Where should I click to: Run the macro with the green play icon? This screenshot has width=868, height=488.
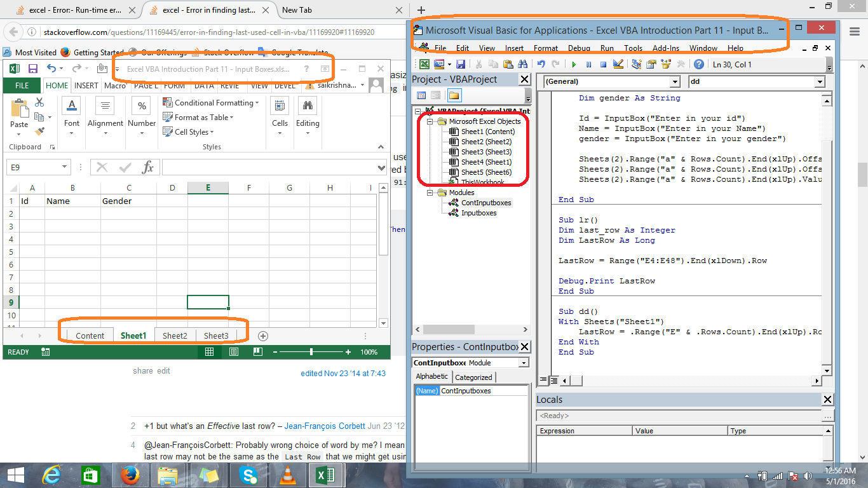pos(574,64)
